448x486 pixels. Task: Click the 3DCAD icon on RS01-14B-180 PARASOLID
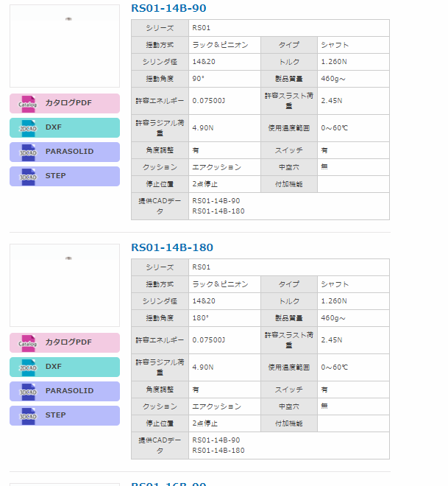pyautogui.click(x=28, y=392)
